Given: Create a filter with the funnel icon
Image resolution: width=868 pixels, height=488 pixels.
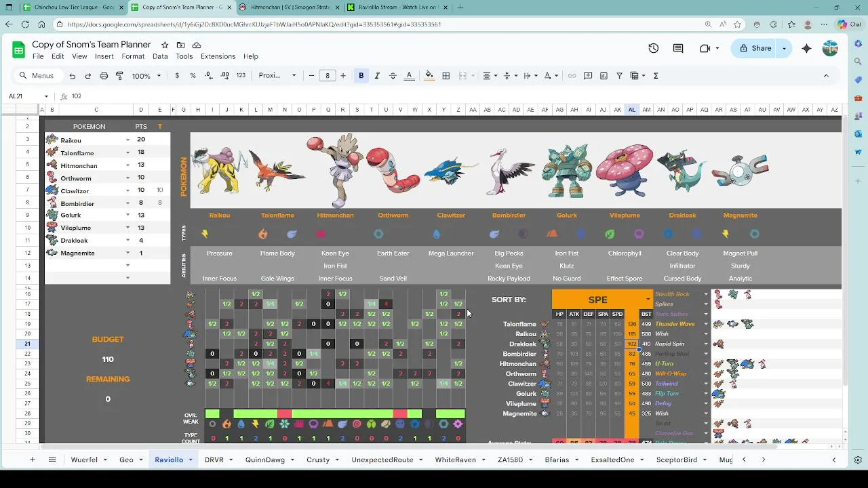Looking at the screenshot, I should pyautogui.click(x=619, y=76).
